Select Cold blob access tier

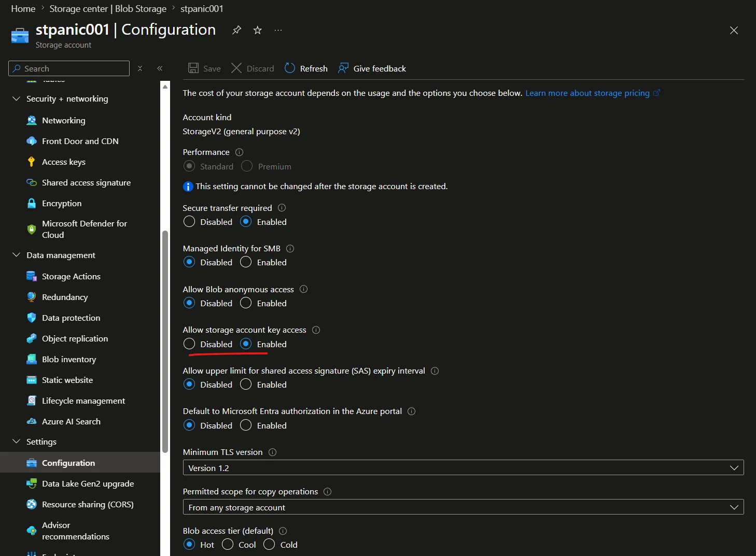point(269,545)
